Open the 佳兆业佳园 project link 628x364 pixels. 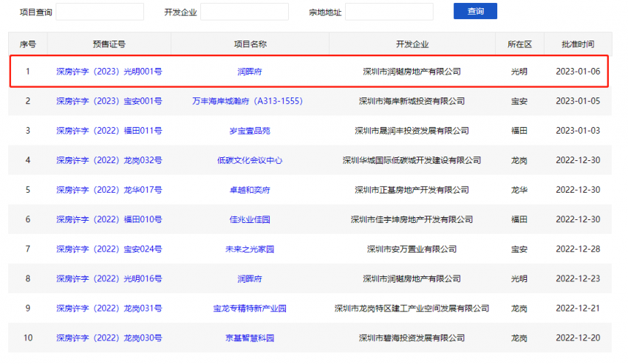[x=250, y=220]
